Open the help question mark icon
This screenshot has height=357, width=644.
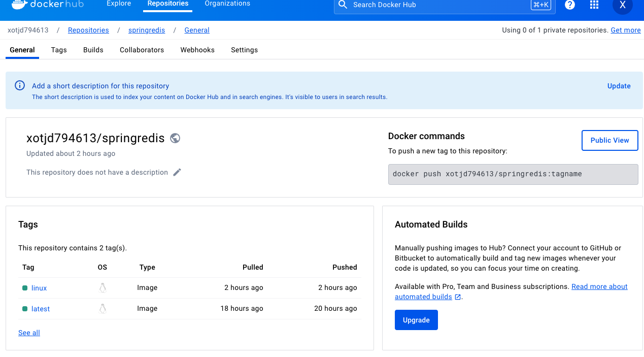tap(570, 5)
